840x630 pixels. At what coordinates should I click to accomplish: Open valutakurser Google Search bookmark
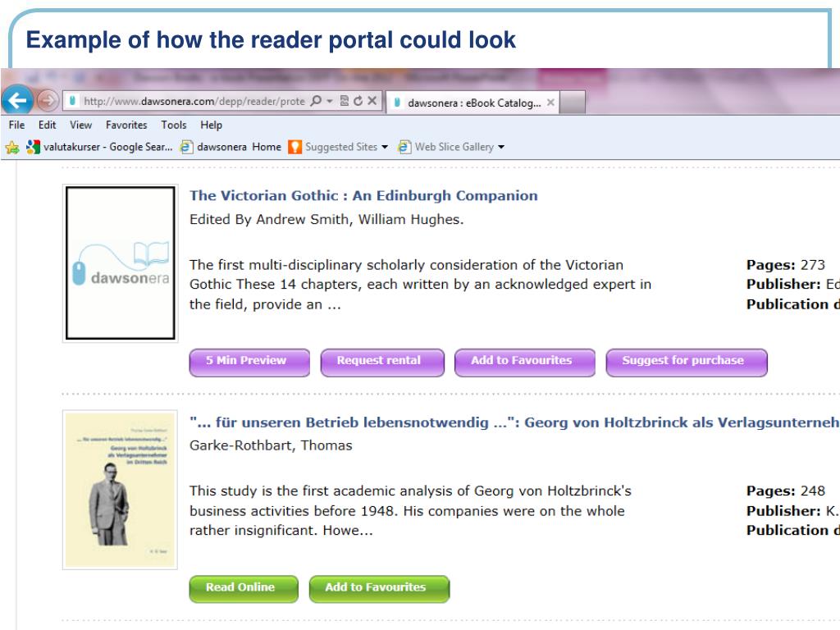(99, 147)
